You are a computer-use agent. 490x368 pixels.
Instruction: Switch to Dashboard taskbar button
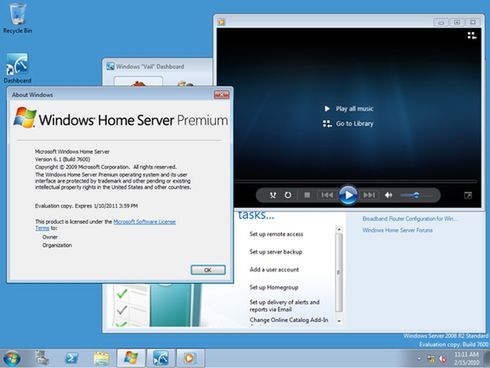pyautogui.click(x=160, y=358)
